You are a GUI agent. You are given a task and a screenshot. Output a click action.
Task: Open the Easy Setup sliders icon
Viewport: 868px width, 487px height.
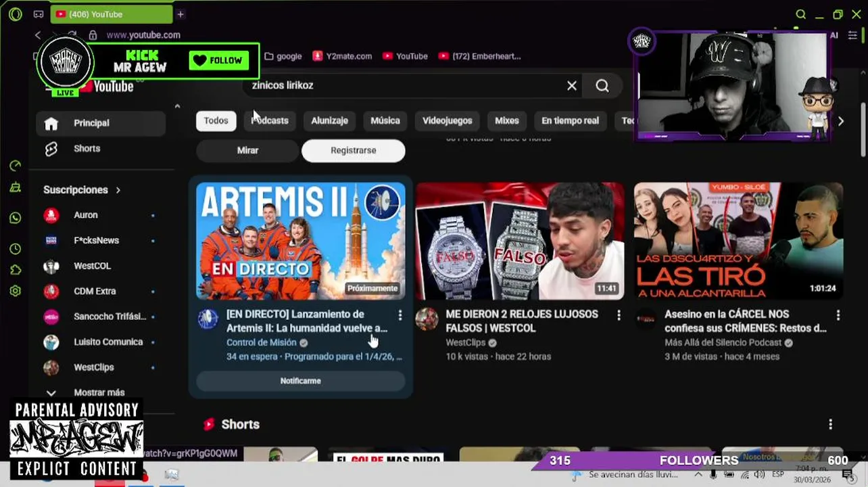tap(852, 35)
